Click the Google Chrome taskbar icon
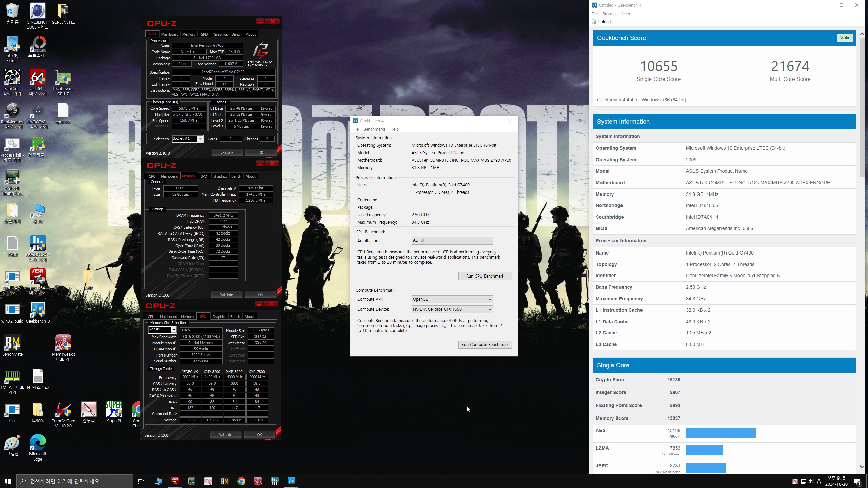Image resolution: width=868 pixels, height=488 pixels. tap(241, 481)
